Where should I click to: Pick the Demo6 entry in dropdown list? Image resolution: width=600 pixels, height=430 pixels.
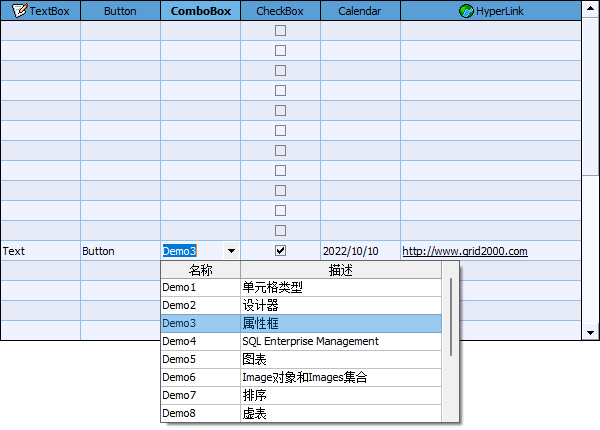(x=200, y=378)
